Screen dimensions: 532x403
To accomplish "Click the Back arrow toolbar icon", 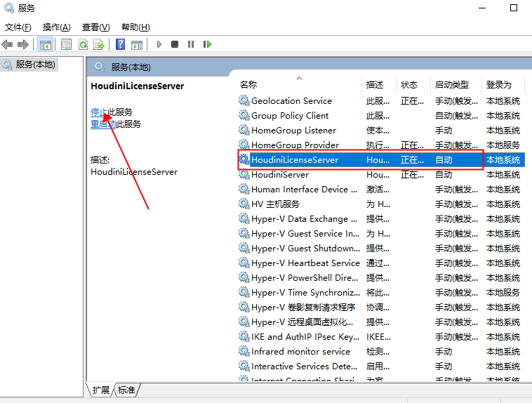I will coord(7,44).
